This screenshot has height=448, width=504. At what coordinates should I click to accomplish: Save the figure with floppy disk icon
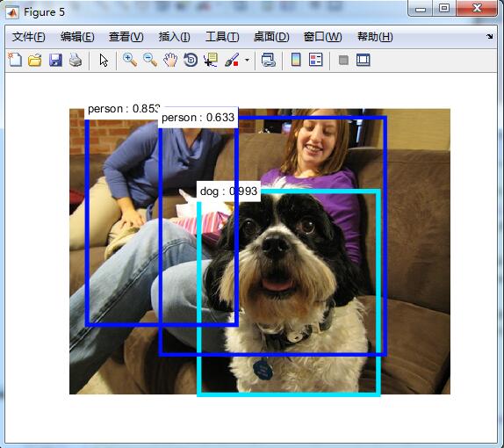(55, 60)
